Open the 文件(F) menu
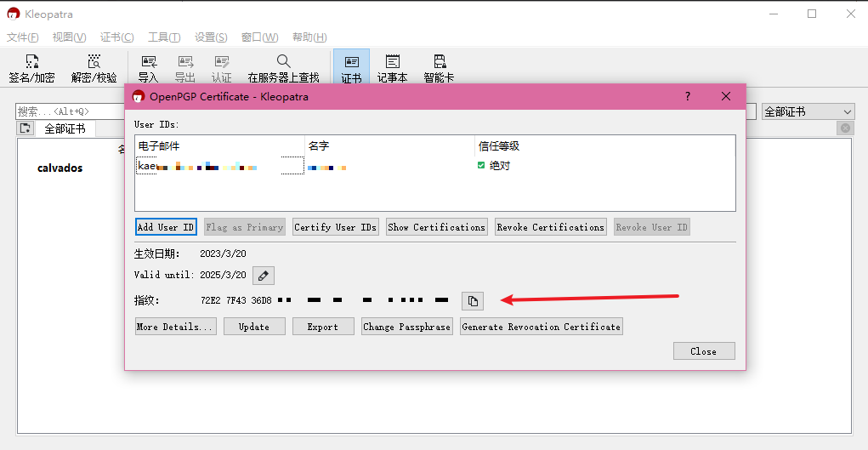Viewport: 868px width, 450px height. (x=23, y=37)
